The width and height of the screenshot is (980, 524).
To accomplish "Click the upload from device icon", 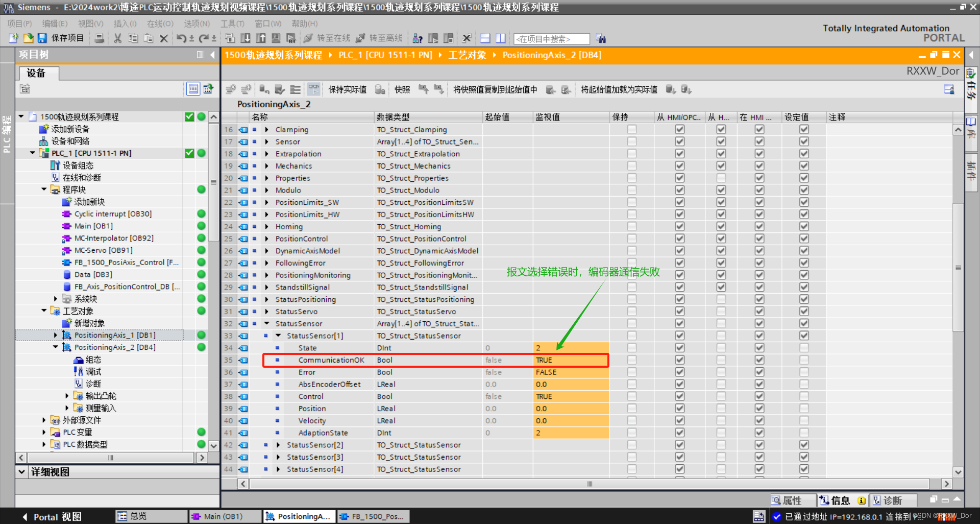I will tap(261, 38).
